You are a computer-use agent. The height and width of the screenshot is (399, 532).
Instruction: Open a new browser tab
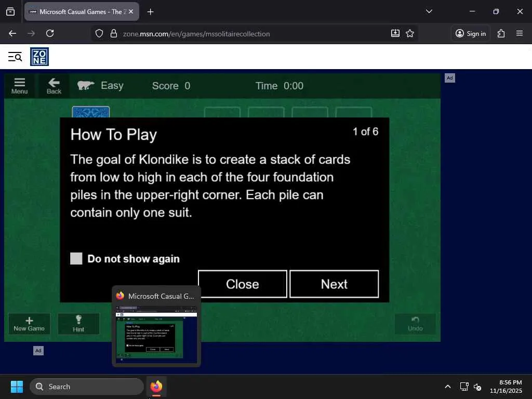click(x=150, y=12)
